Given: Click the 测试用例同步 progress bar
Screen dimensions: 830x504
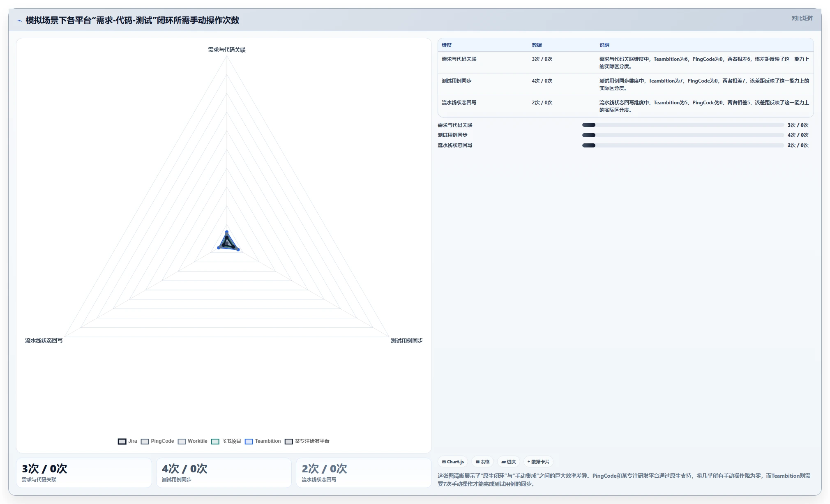Looking at the screenshot, I should (683, 135).
